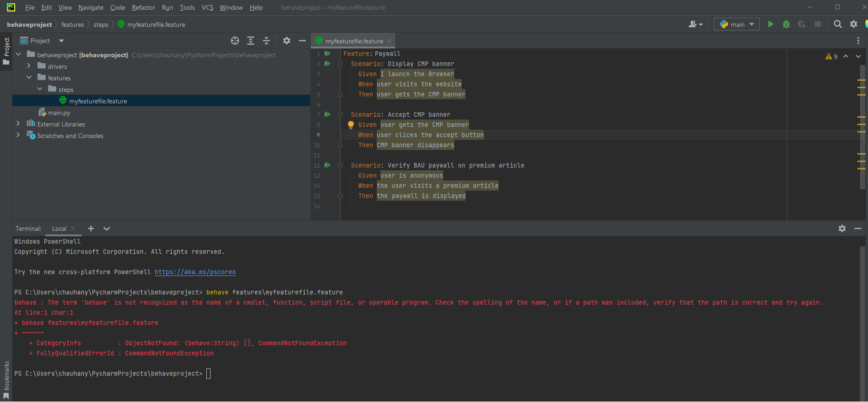Image resolution: width=868 pixels, height=402 pixels.
Task: Close myfeaturefile.feature editor tab
Action: coord(389,41)
